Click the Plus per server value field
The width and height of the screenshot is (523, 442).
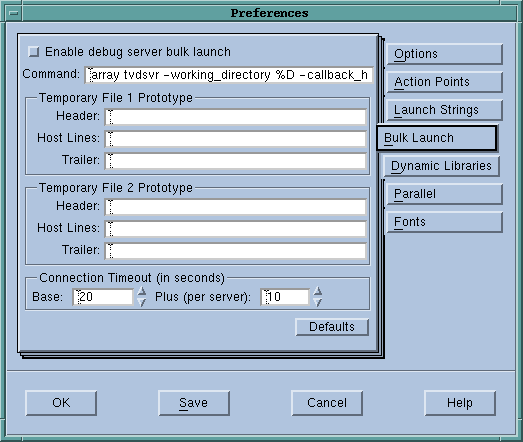[285, 297]
